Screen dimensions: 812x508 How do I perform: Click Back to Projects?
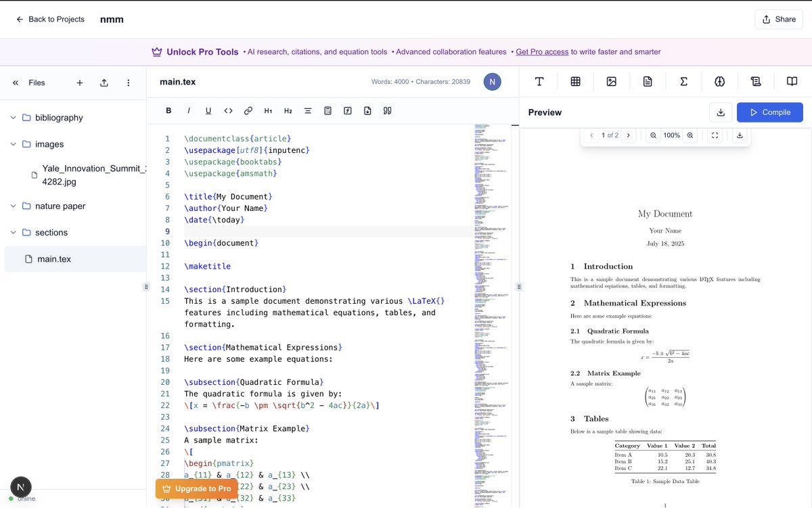[x=50, y=20]
